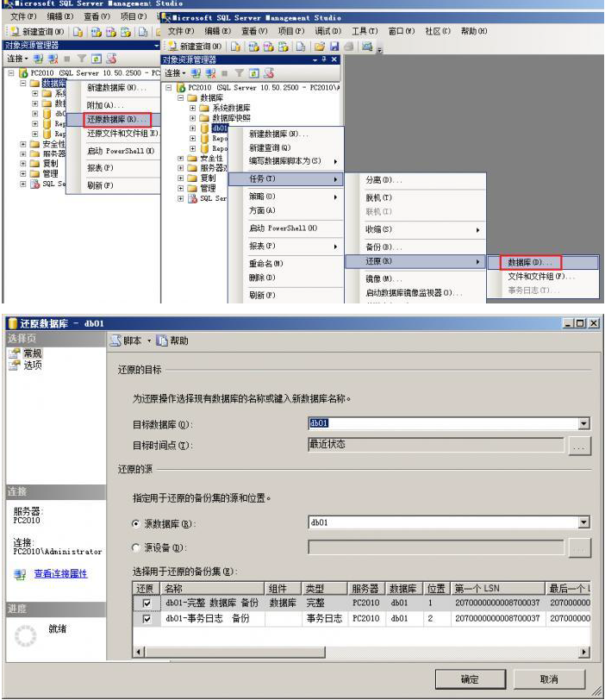
Task: Click the 帮助 button in restore dialog
Action: 172,341
